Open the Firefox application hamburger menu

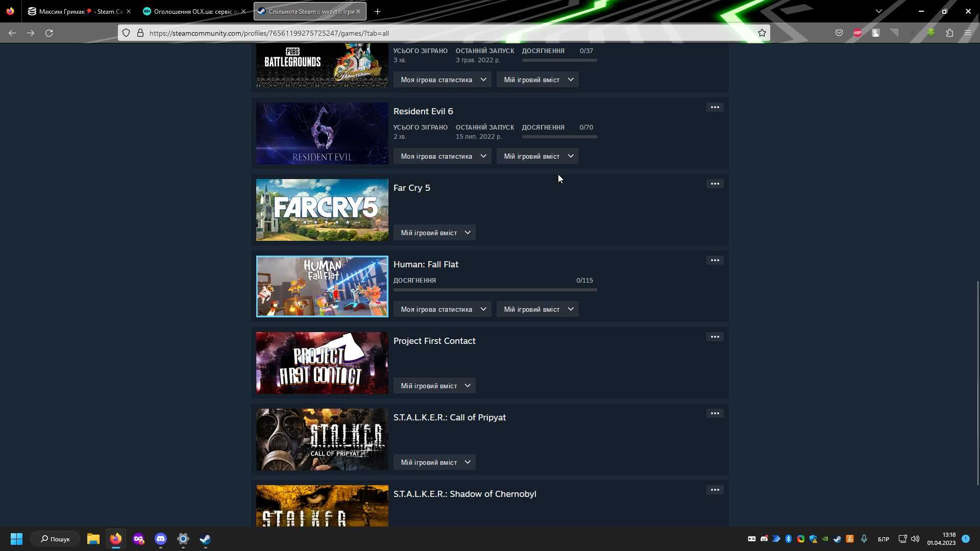click(x=968, y=33)
